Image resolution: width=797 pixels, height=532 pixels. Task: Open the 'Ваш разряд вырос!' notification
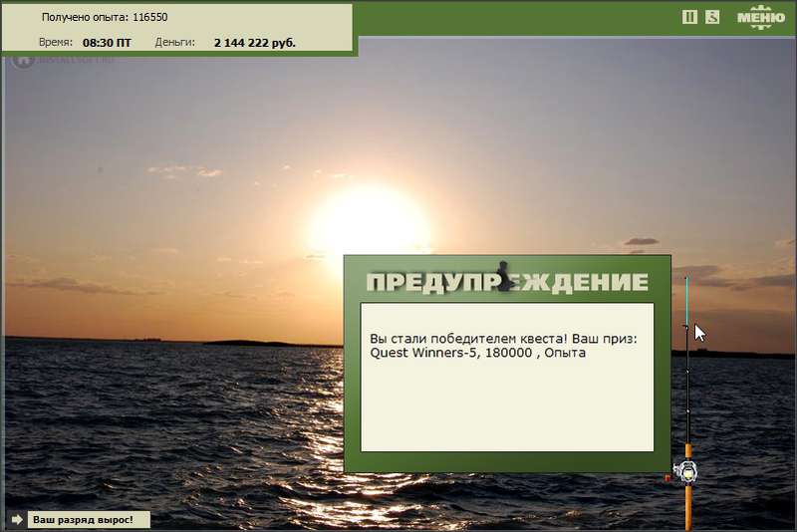point(89,519)
